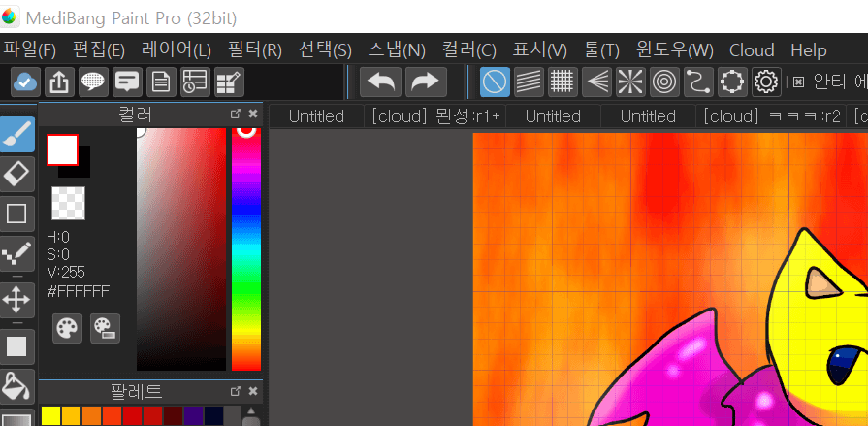Open the 윈도우(W) menu
Screen dimensions: 868x426
point(675,50)
